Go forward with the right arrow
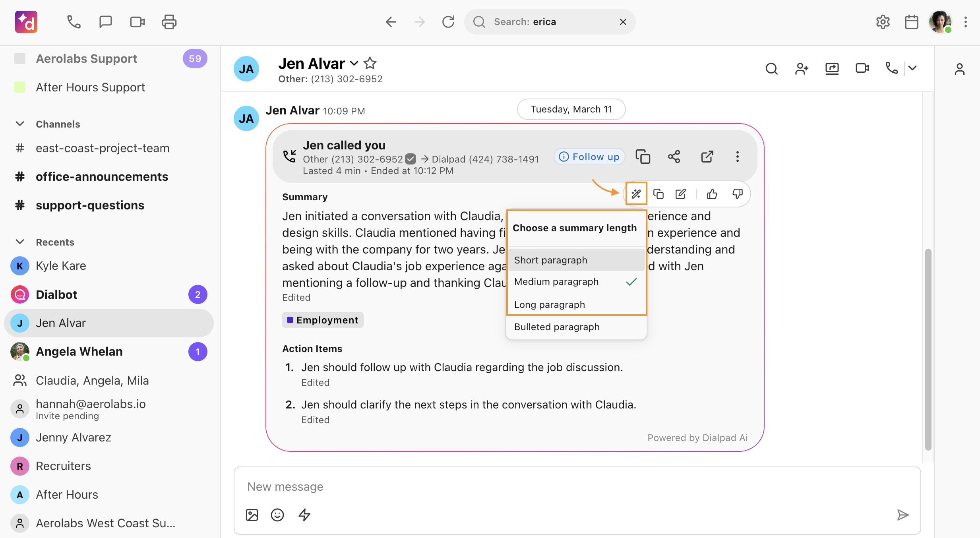The width and height of the screenshot is (980, 538). tap(420, 22)
